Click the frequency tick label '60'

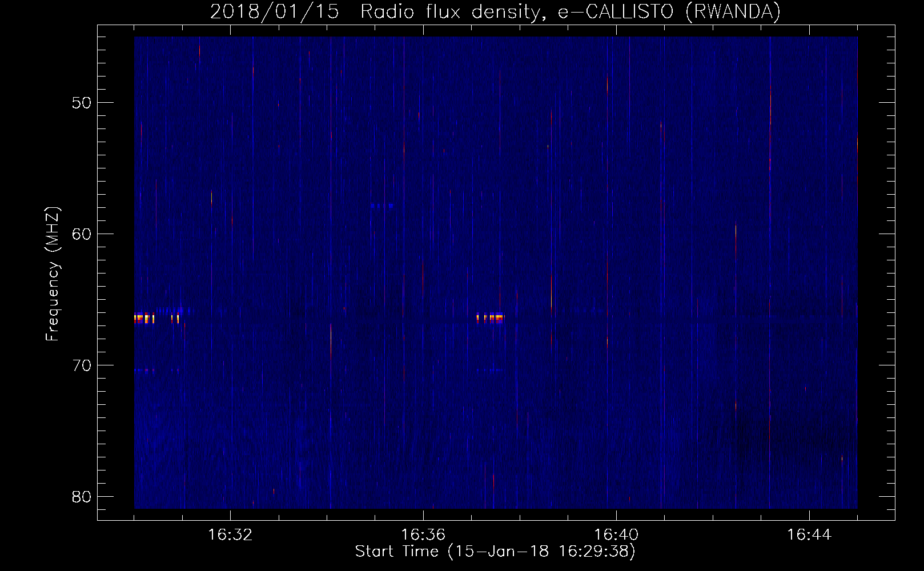click(82, 234)
